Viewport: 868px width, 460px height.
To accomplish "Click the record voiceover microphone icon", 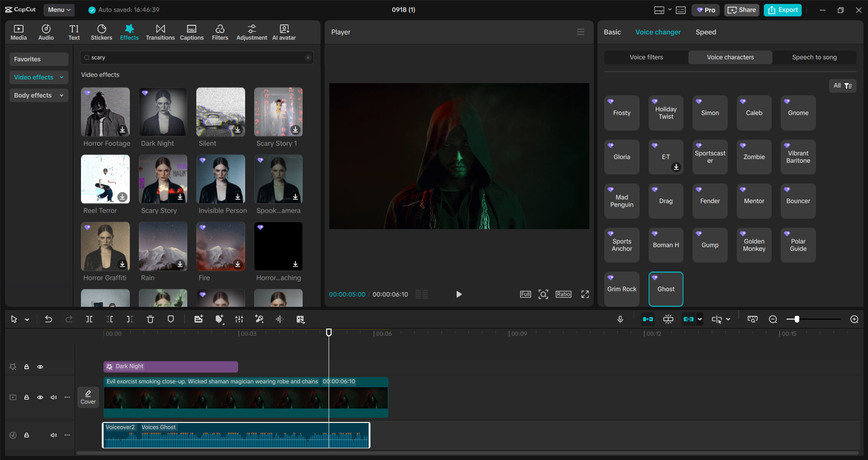I will click(620, 319).
